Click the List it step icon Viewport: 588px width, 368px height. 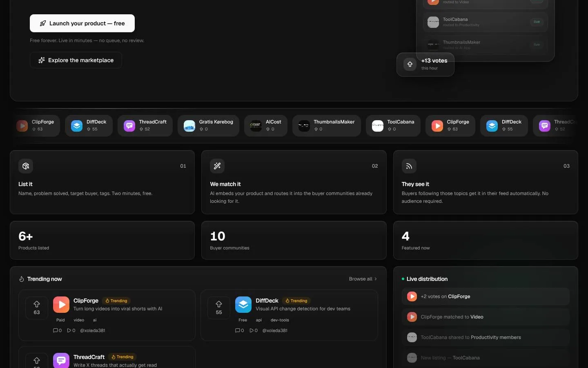click(x=26, y=166)
